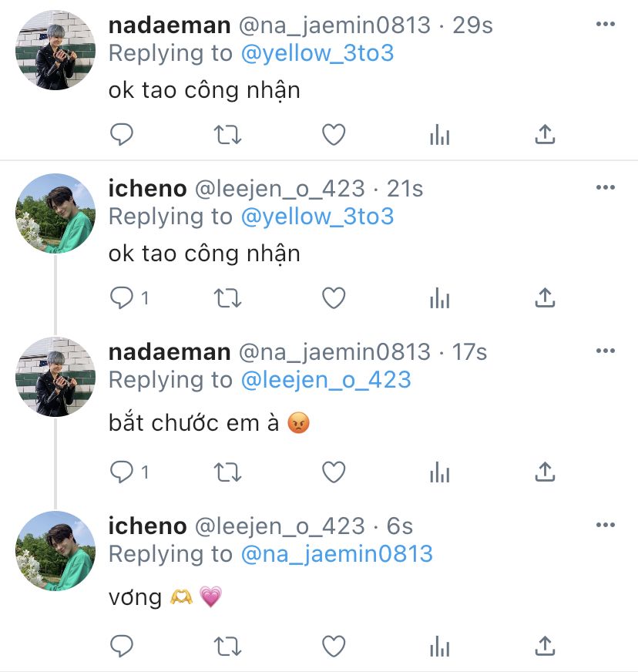Retweet nadaeman's first tweet at 29s

(227, 135)
